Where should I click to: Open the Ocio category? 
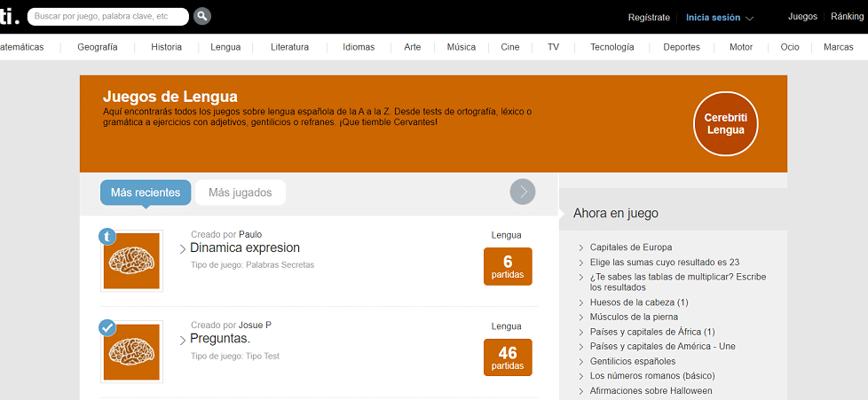(790, 47)
